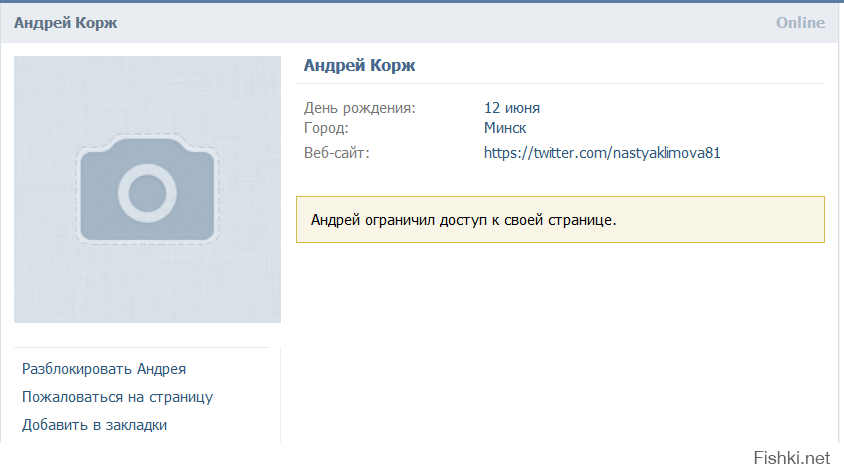The height and width of the screenshot is (473, 844).
Task: Choose Разблокировать Андрея in the side menu
Action: (x=104, y=369)
